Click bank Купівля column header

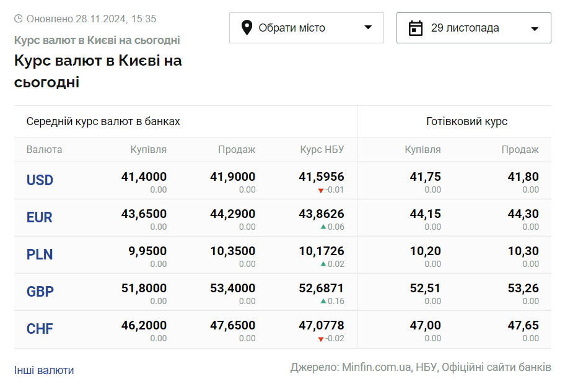(x=149, y=149)
